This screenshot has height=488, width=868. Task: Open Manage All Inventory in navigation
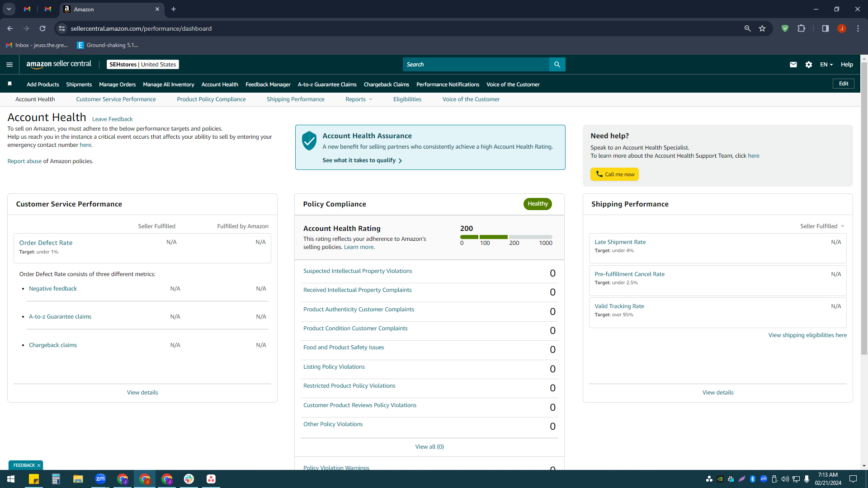tap(168, 84)
